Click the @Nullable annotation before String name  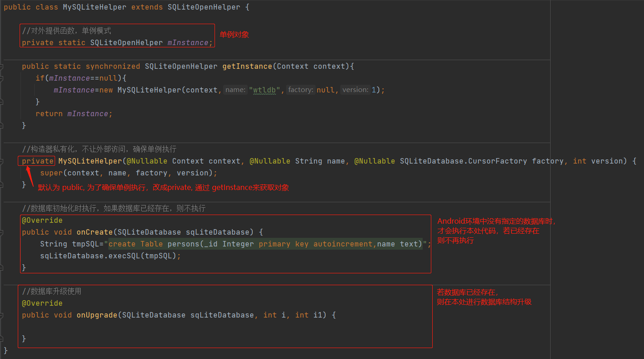click(270, 161)
